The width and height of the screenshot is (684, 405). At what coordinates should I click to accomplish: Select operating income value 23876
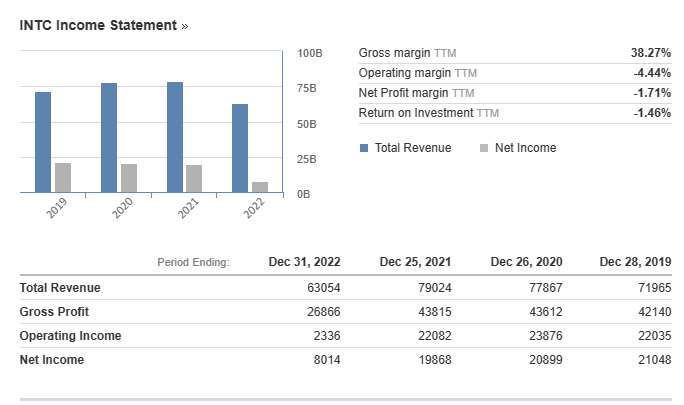(x=546, y=336)
